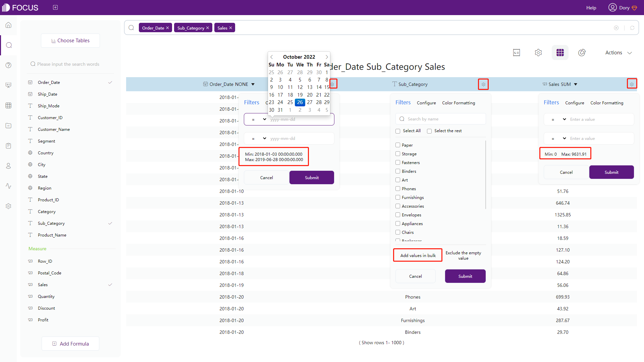Select the Filters tab in Sales panel
Viewport: 644px width, 362px height.
tap(551, 103)
